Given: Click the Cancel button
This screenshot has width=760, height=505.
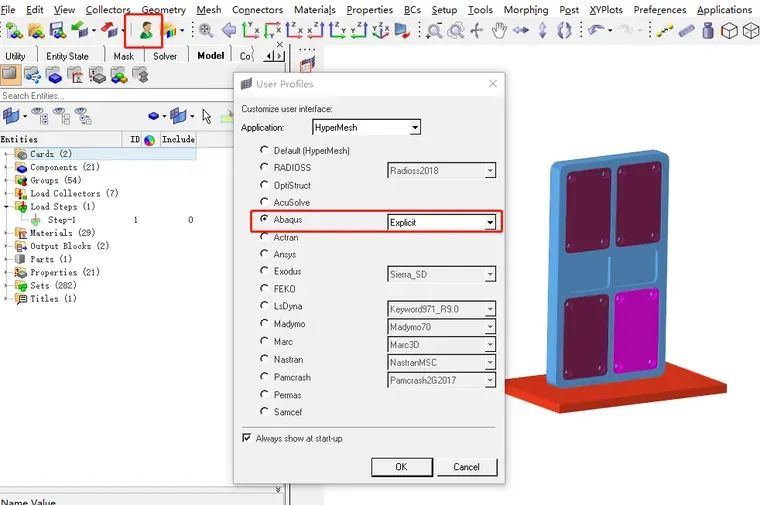Looking at the screenshot, I should (x=466, y=467).
